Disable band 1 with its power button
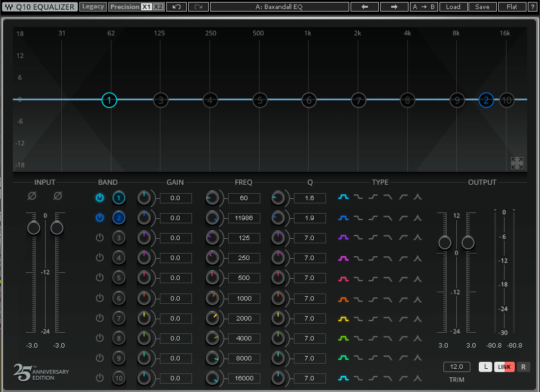540x392 pixels. (99, 198)
